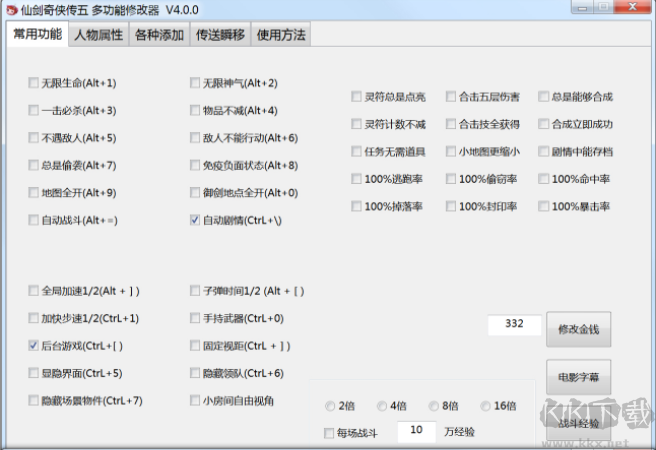Go to the 传送瞬移 tab
This screenshot has width=656, height=450.
(x=220, y=34)
